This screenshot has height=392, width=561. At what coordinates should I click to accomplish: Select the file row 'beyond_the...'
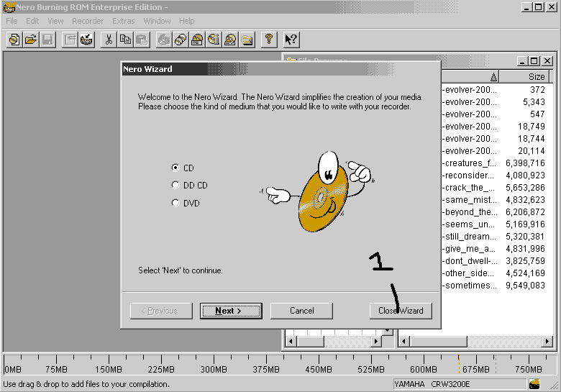(493, 212)
